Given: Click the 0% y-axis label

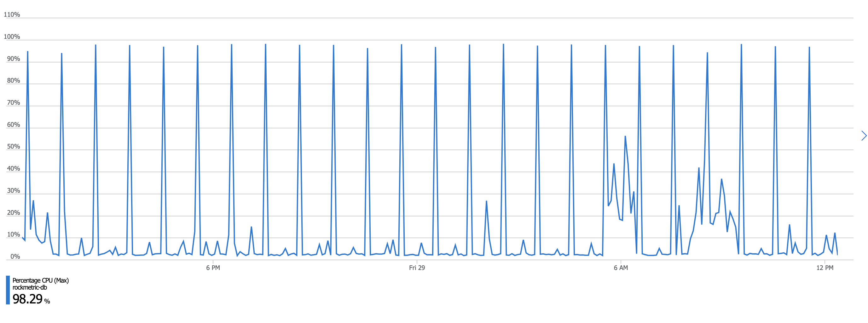Looking at the screenshot, I should pos(15,256).
